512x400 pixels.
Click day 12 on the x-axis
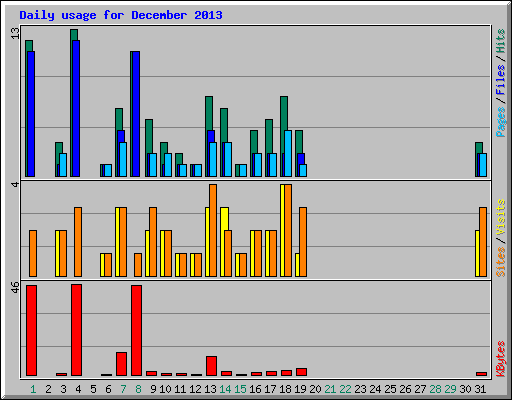[195, 389]
